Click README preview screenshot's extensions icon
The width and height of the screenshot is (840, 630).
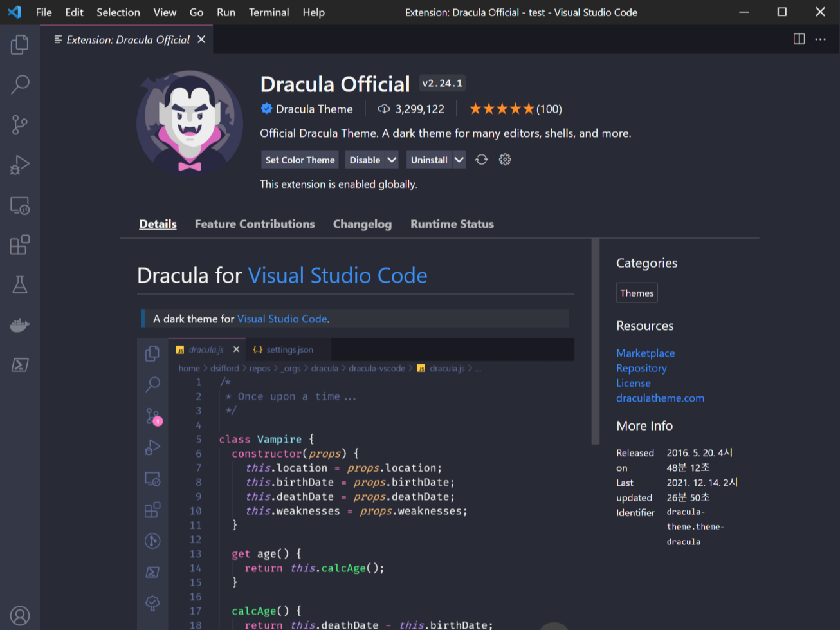(x=152, y=510)
